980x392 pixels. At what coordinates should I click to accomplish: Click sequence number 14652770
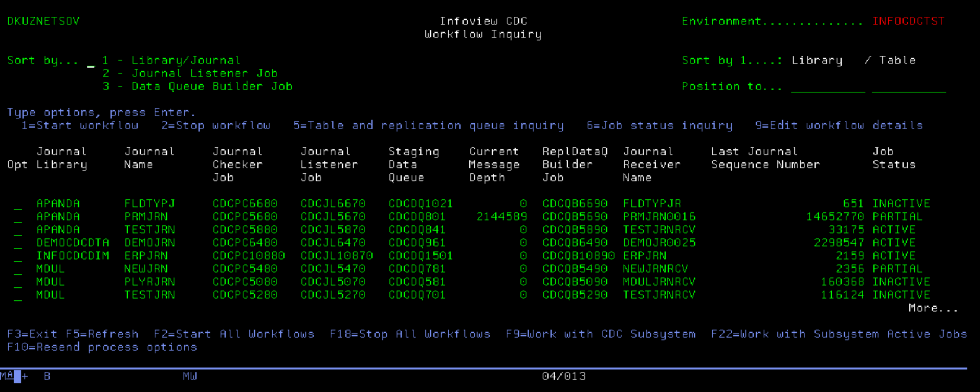click(835, 217)
